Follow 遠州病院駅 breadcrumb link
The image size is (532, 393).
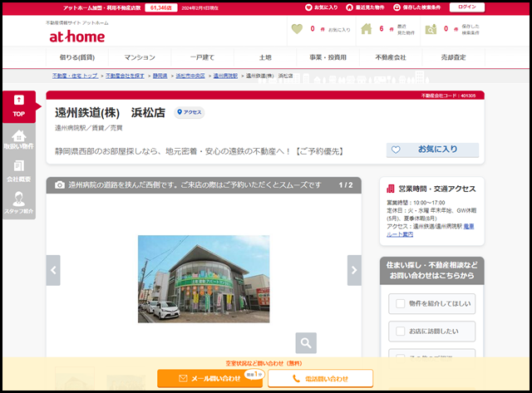pyautogui.click(x=225, y=76)
